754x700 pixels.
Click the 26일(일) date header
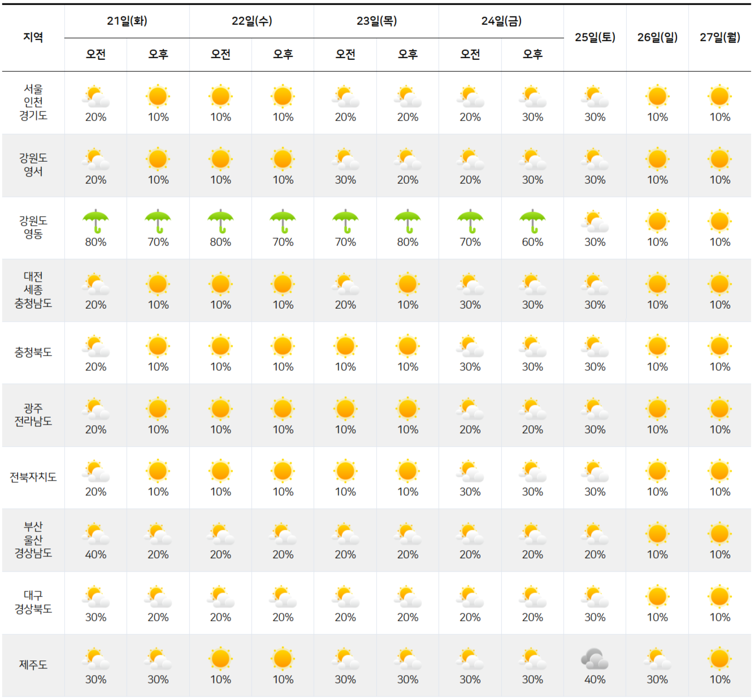tap(657, 37)
